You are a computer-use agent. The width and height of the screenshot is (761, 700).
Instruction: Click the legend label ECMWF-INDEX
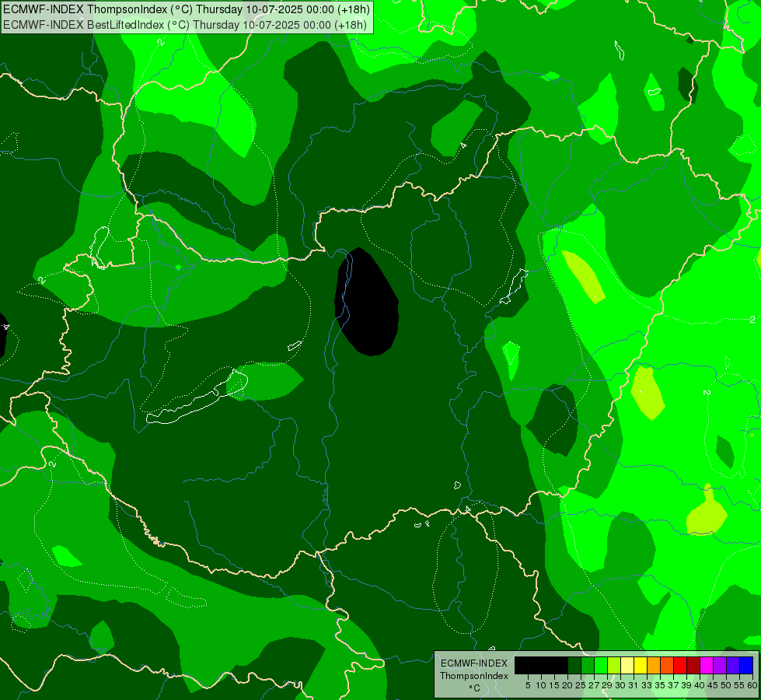point(474,663)
